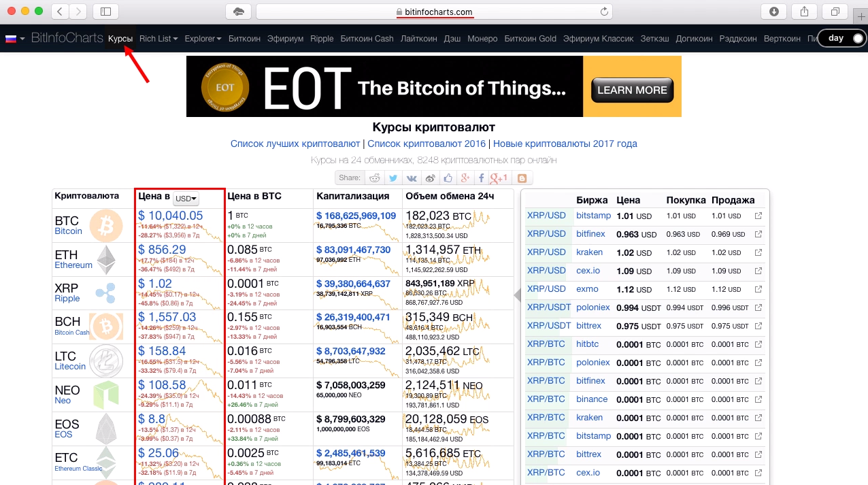Open Safari share menu

point(804,12)
